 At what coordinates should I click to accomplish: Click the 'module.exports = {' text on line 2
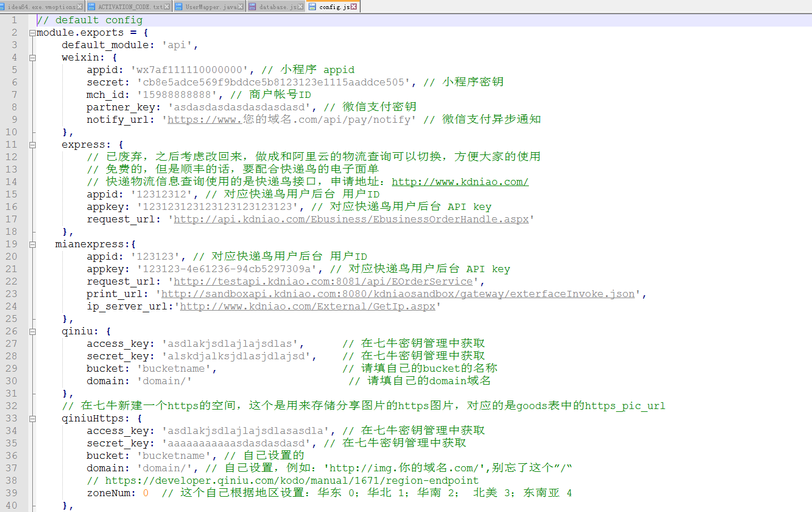point(92,33)
